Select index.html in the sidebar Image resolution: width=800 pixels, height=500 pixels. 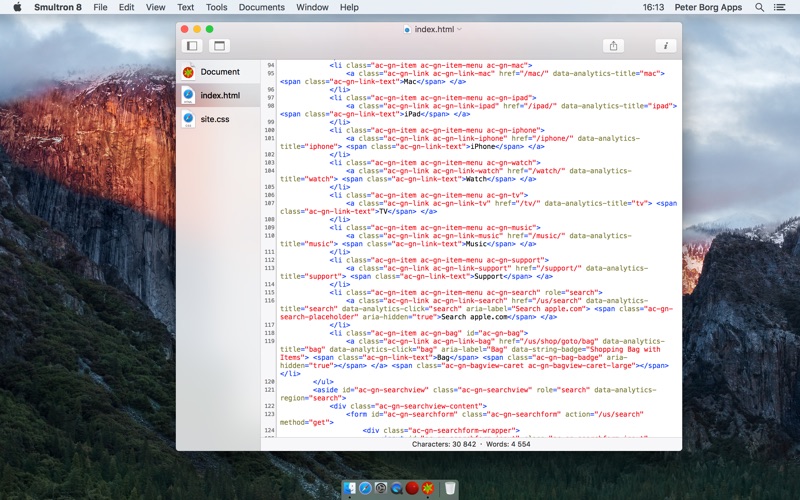(218, 95)
